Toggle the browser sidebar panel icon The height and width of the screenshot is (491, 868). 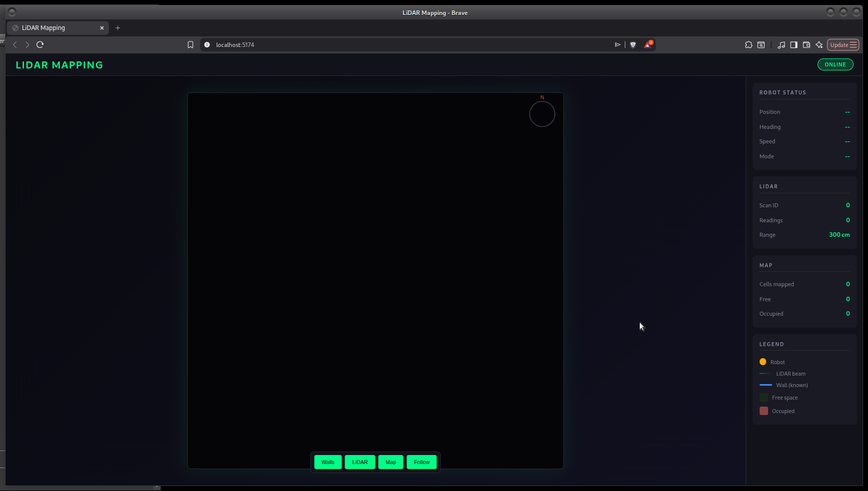[794, 45]
